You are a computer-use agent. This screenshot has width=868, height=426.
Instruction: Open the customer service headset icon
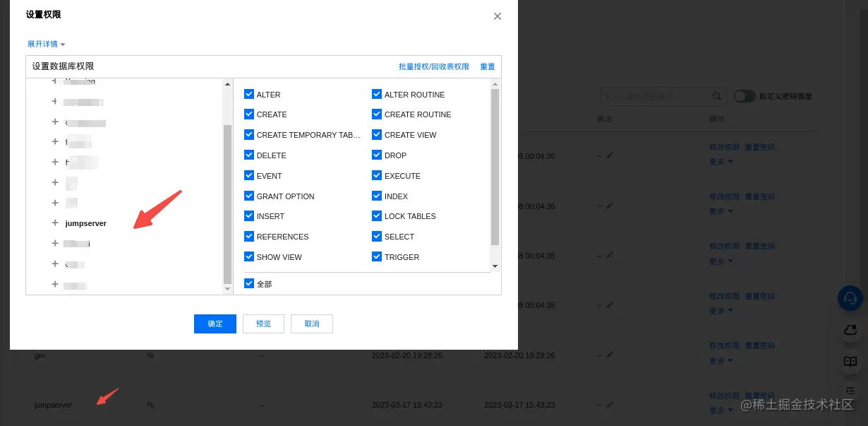pyautogui.click(x=850, y=298)
